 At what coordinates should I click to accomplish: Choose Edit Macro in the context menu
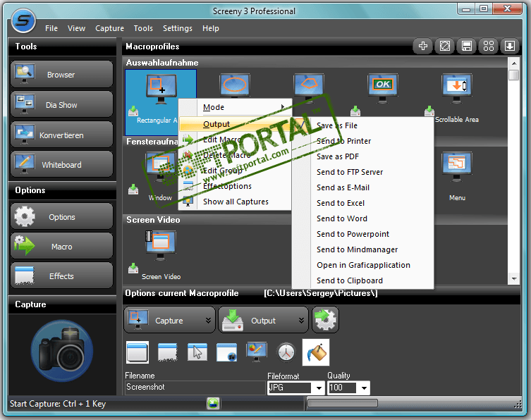pos(236,140)
